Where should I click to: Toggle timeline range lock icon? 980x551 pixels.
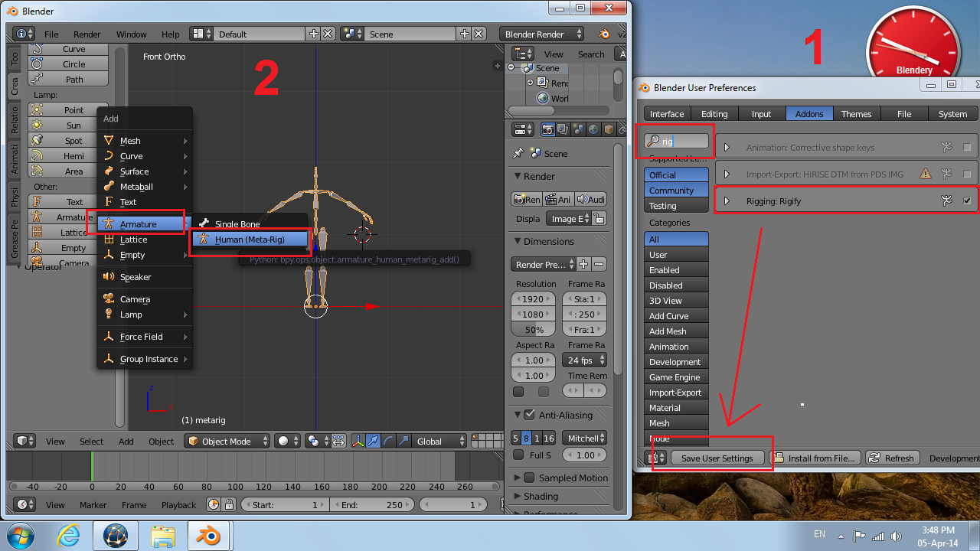pyautogui.click(x=229, y=504)
